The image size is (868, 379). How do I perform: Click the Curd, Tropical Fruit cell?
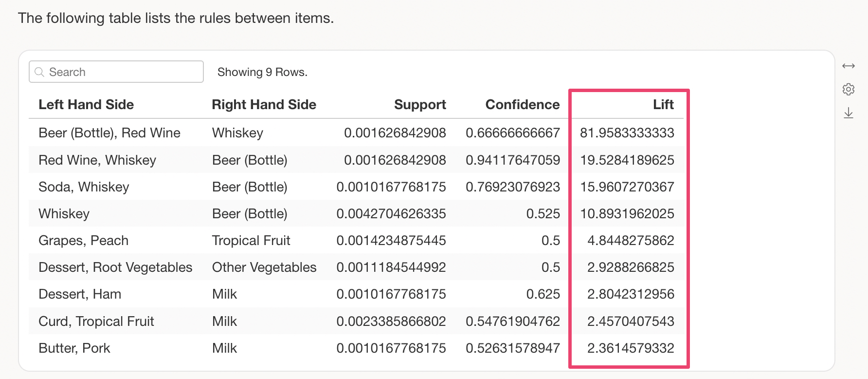click(x=96, y=322)
